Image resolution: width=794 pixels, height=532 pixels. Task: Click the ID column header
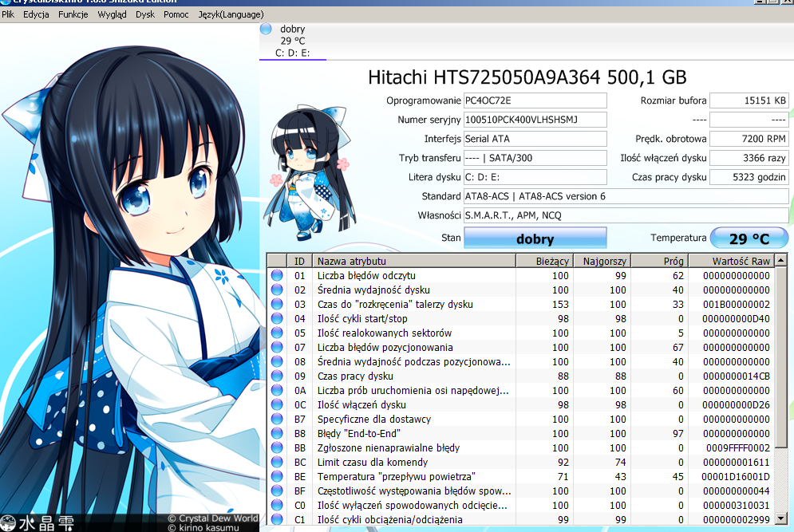point(299,261)
